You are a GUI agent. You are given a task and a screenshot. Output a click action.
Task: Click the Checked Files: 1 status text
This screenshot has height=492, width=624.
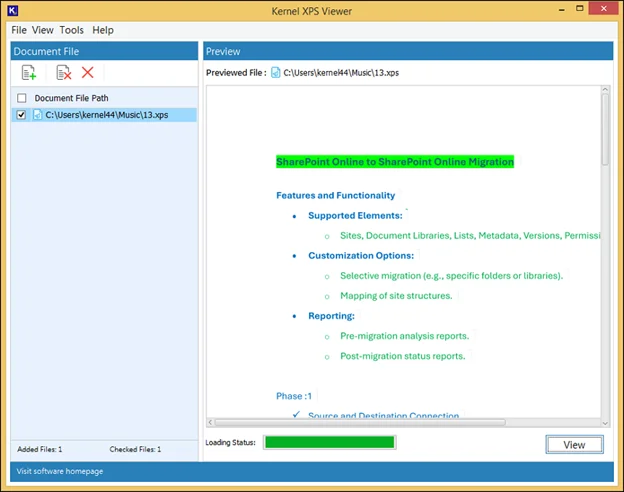coord(135,449)
